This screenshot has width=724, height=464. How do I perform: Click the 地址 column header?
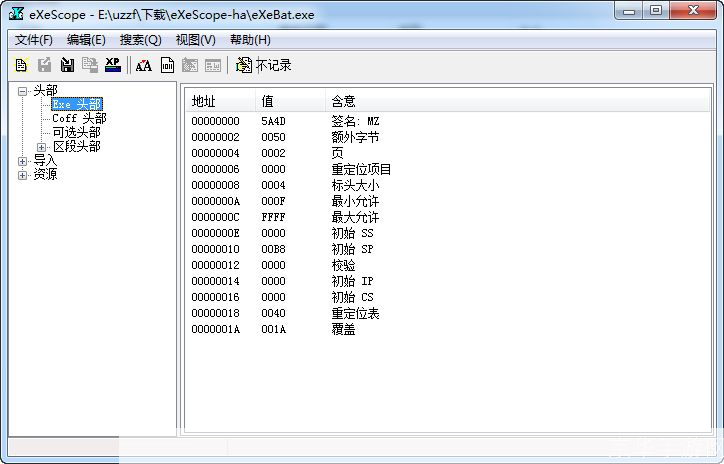221,101
